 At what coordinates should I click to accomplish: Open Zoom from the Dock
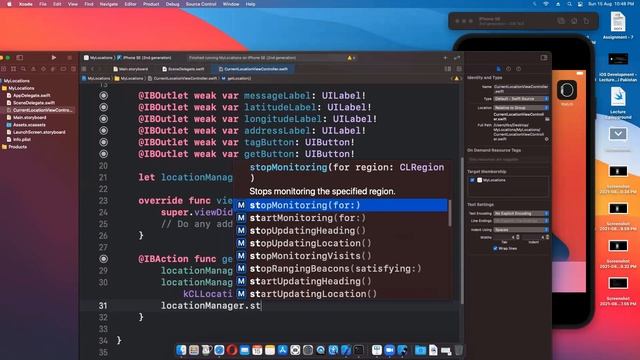pyautogui.click(x=389, y=350)
